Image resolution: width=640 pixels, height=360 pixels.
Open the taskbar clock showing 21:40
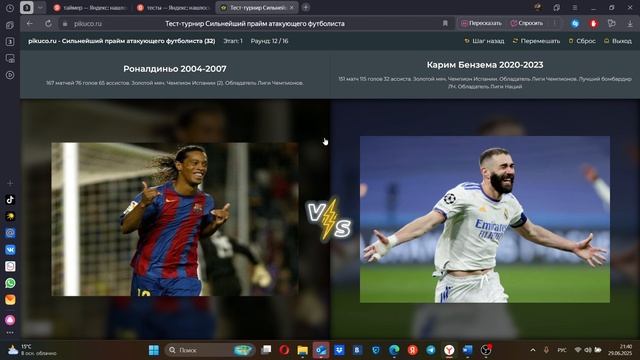pyautogui.click(x=621, y=350)
